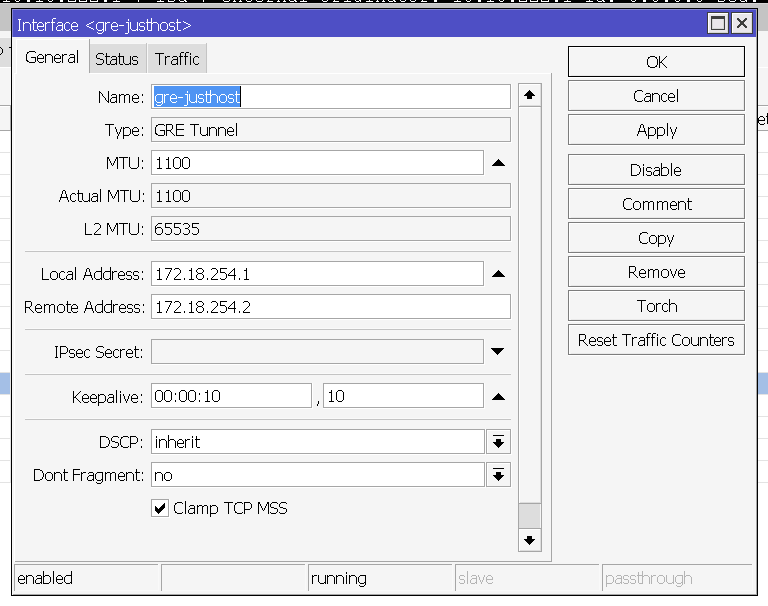768x606 pixels.
Task: Click the scrollbar up arrow
Action: (x=529, y=95)
